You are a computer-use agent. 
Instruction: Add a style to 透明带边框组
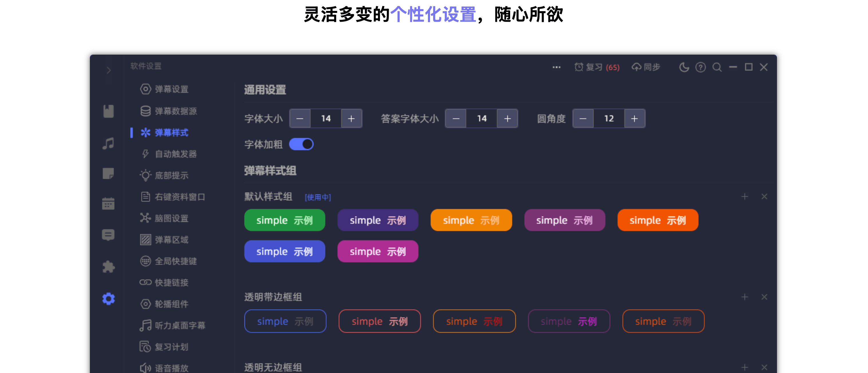point(745,297)
